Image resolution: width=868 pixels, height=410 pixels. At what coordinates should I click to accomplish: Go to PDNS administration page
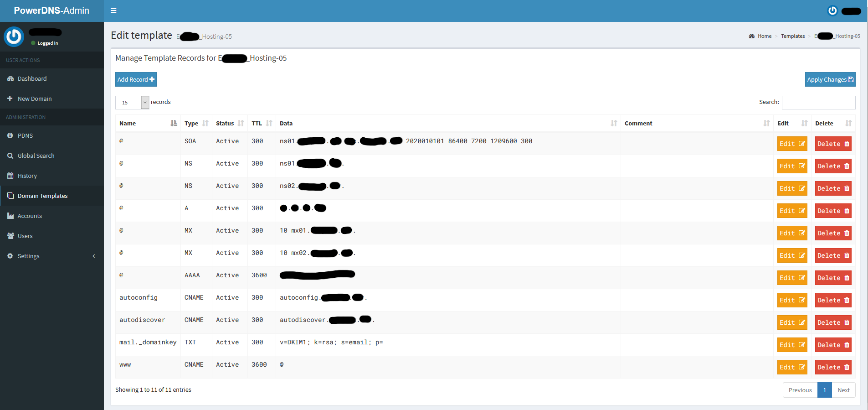click(52, 135)
